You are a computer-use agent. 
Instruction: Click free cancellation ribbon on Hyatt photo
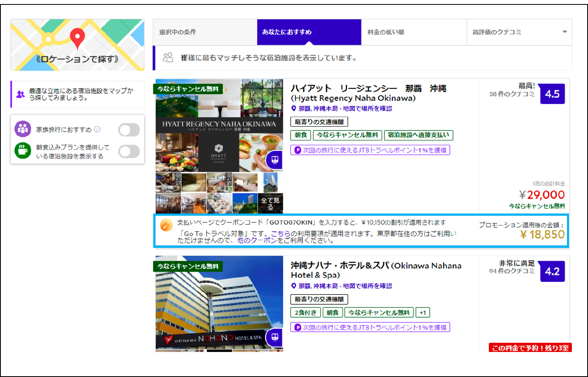pos(188,89)
